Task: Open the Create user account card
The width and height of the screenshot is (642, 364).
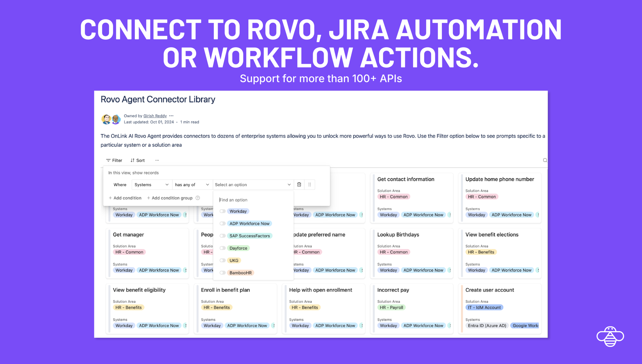Action: (500, 309)
